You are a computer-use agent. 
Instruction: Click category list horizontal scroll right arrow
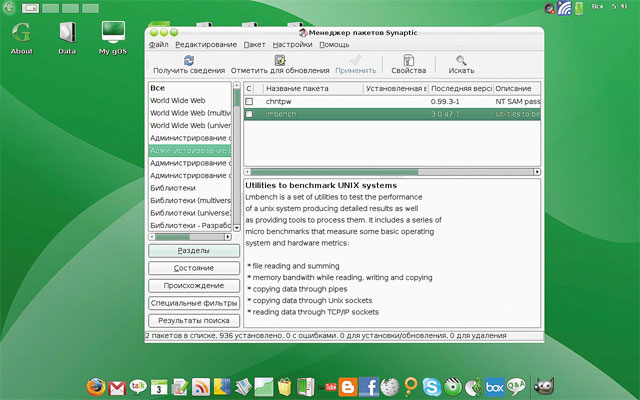pos(228,237)
